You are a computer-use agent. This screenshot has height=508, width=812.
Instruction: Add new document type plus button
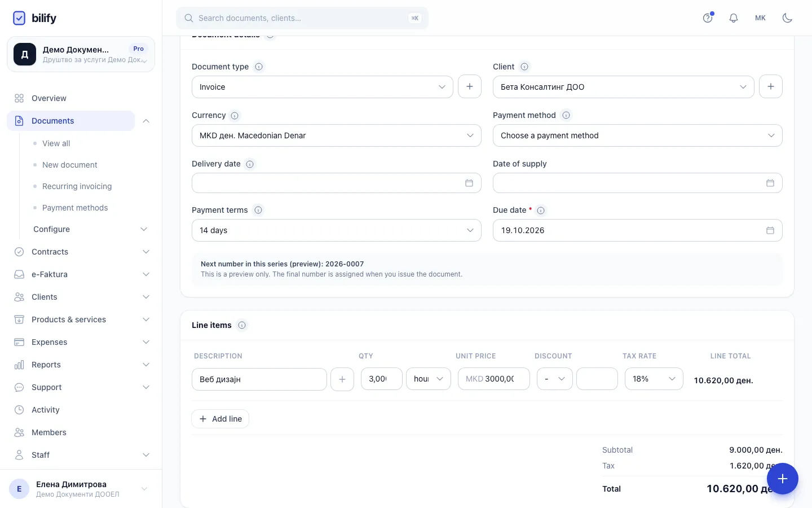pos(470,86)
